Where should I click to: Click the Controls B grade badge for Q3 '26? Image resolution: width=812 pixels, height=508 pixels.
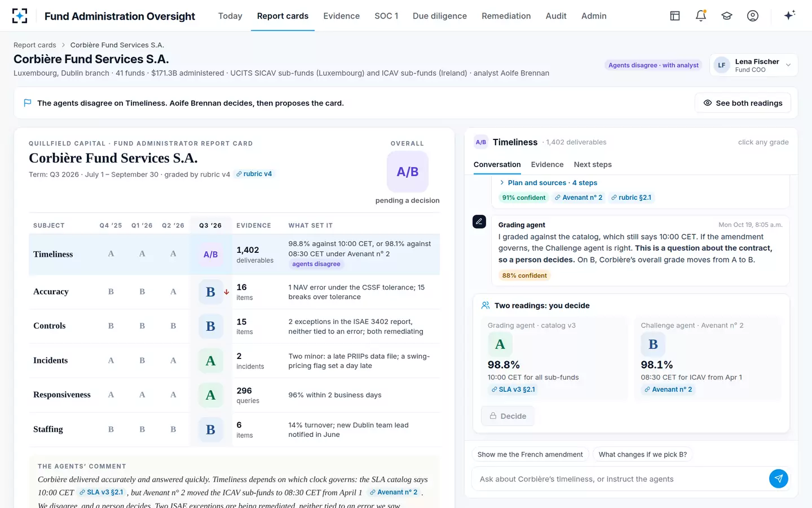(211, 326)
